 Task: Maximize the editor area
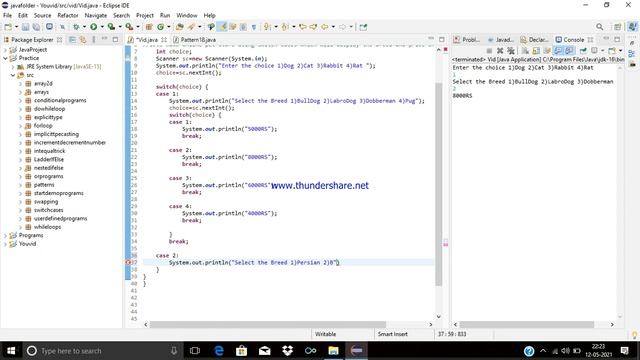tap(442, 39)
